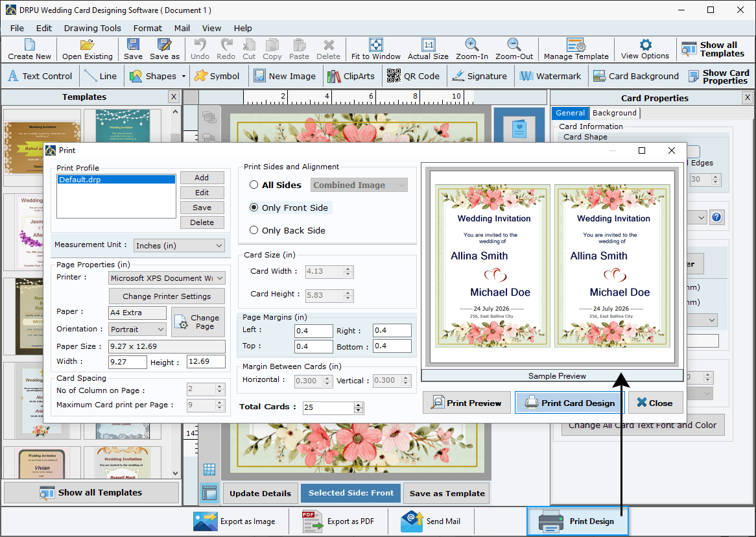Open the ClipArts tool

click(x=351, y=76)
